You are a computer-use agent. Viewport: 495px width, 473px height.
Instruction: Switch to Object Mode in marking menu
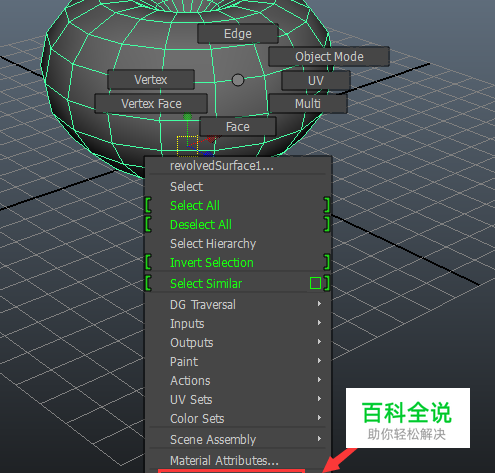point(329,57)
